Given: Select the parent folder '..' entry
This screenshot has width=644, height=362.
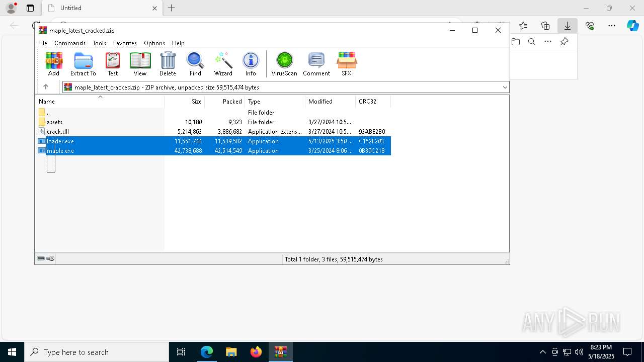Looking at the screenshot, I should (x=213, y=112).
